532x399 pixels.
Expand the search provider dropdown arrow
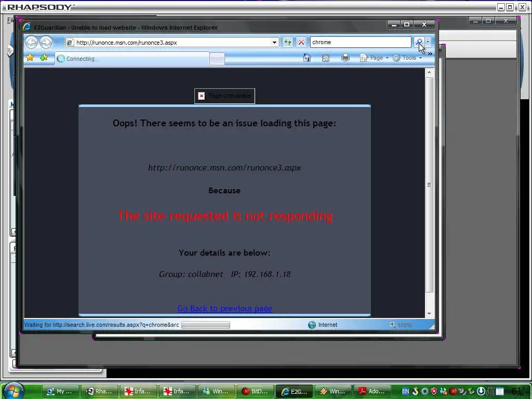pos(428,42)
